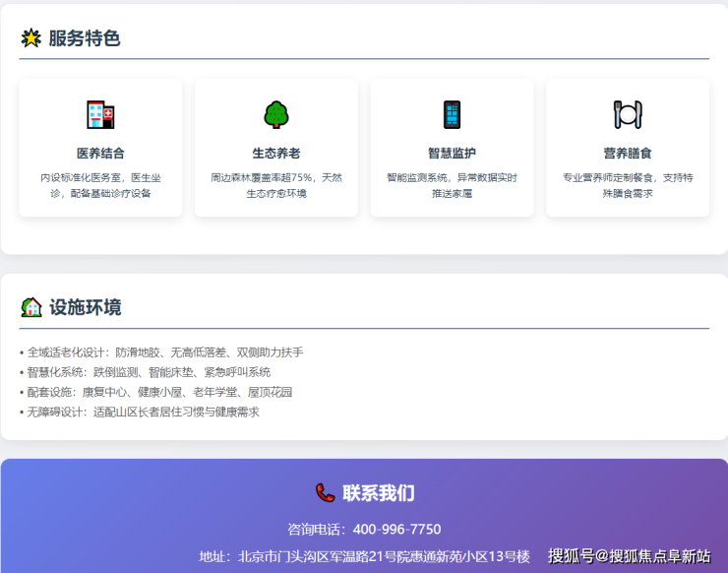Click the green tree icon for 生态养老

(x=276, y=115)
